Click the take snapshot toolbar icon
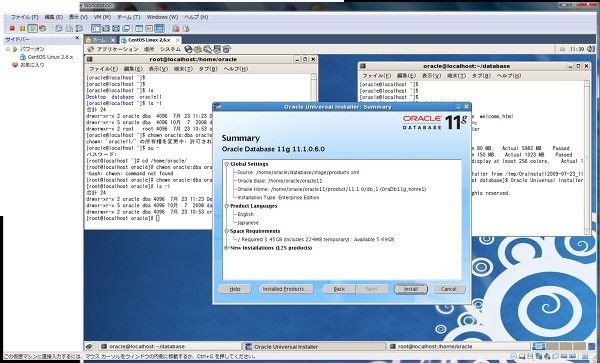The image size is (600, 363). point(59,28)
